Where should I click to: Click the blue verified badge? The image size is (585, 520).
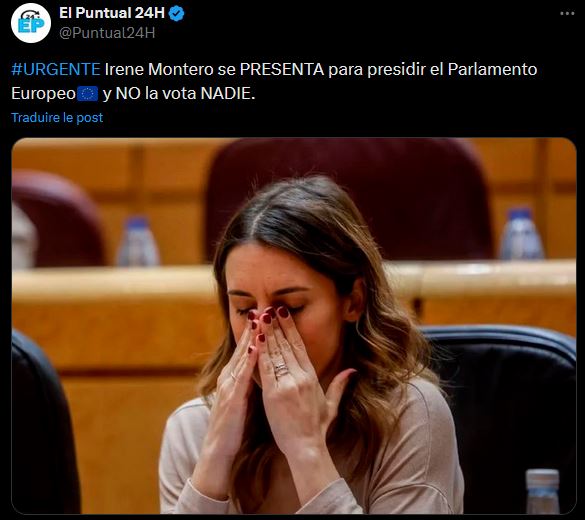point(176,14)
